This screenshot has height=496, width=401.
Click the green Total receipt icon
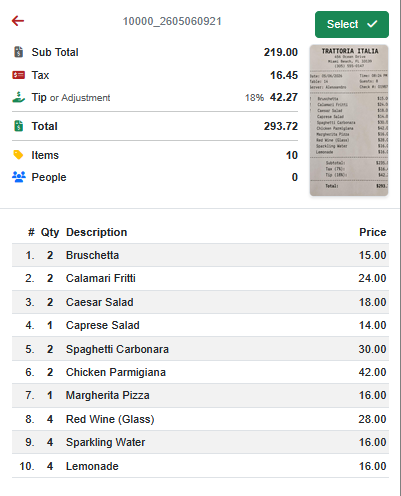coord(18,126)
